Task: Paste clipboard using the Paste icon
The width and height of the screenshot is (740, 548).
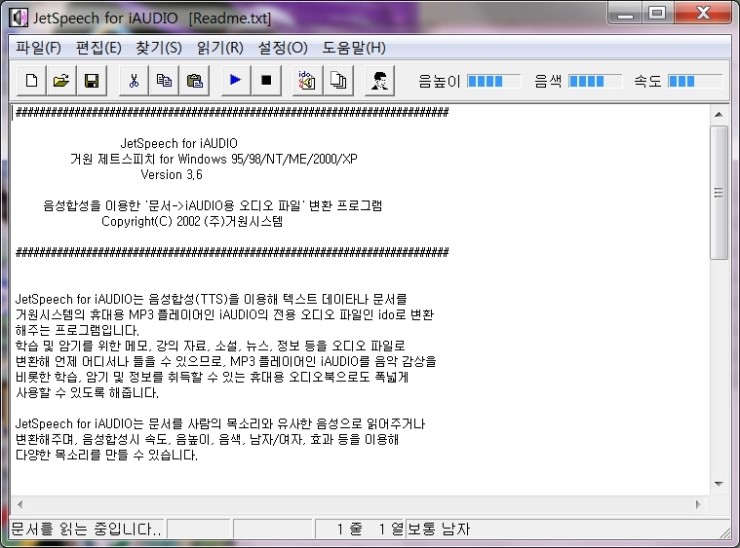Action: click(x=194, y=81)
